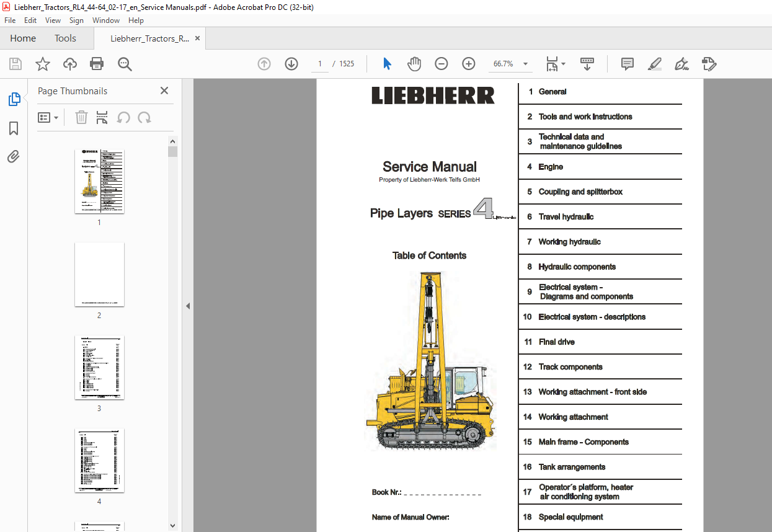Viewport: 772px width, 532px height.
Task: Go to next page arrow
Action: click(291, 64)
